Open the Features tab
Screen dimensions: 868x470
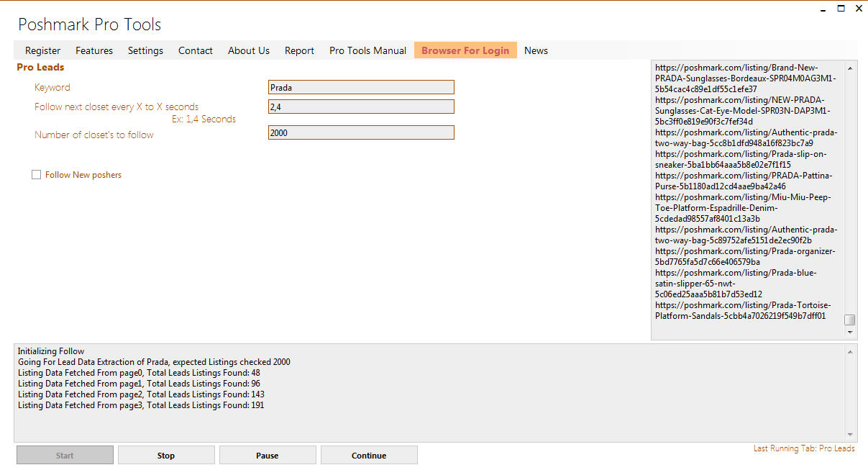[94, 50]
